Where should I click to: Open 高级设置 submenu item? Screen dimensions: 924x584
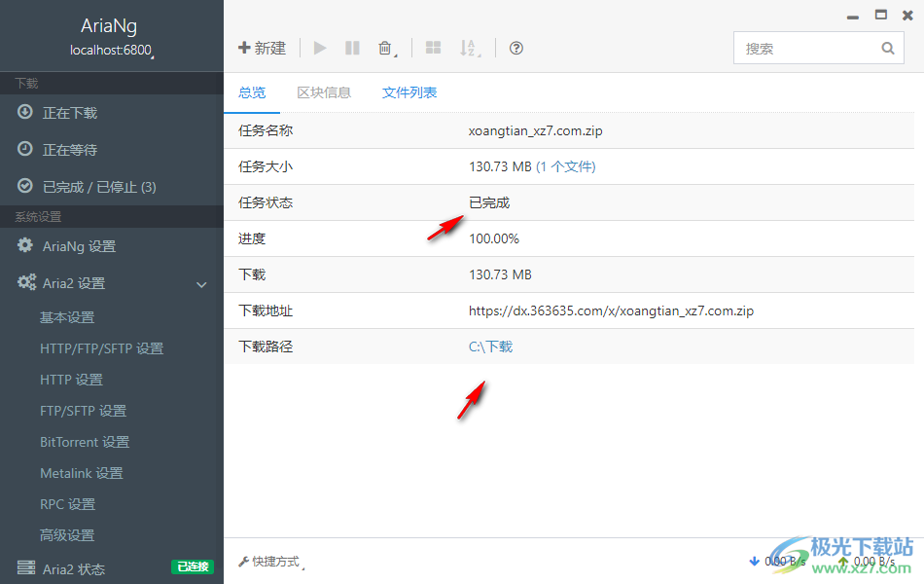67,535
